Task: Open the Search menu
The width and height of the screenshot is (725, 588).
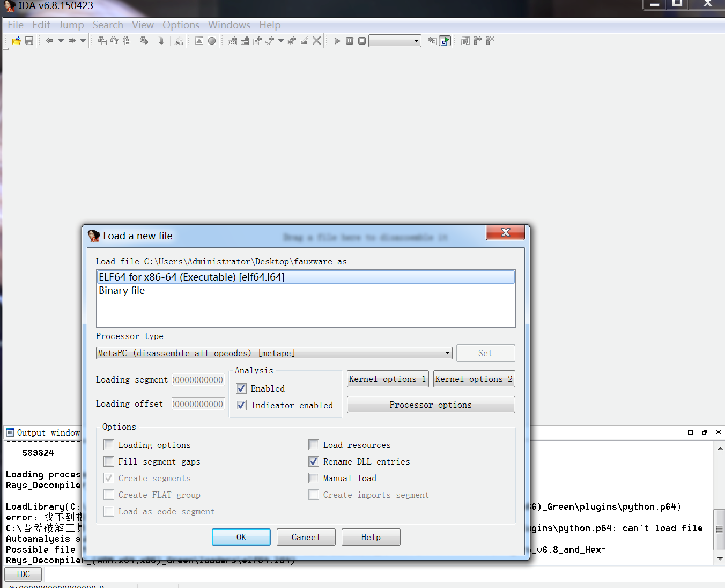Action: [x=108, y=25]
